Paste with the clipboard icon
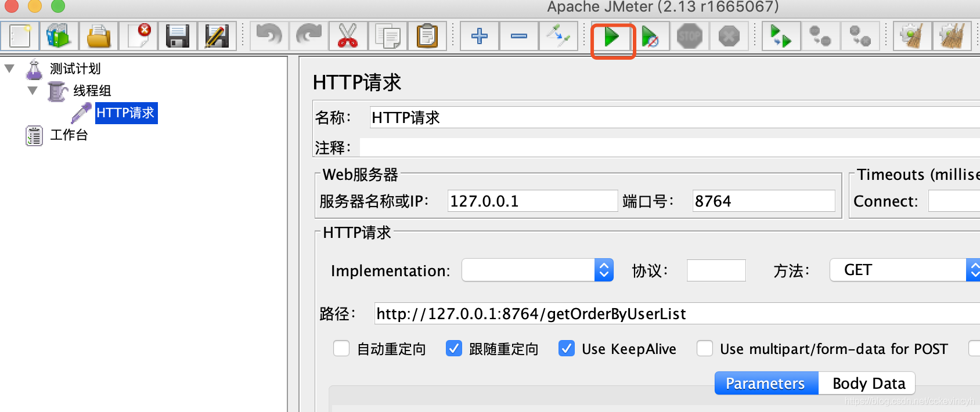Viewport: 980px width, 412px height. (x=427, y=37)
